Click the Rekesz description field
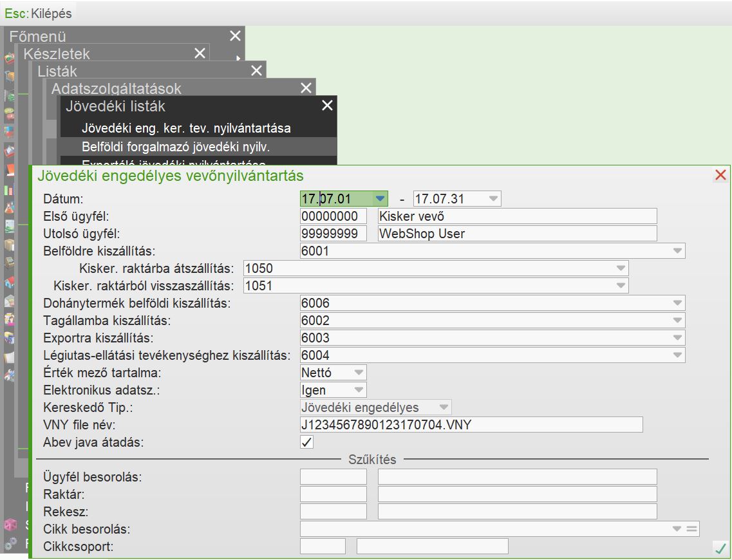This screenshot has height=560, width=732. [x=517, y=512]
